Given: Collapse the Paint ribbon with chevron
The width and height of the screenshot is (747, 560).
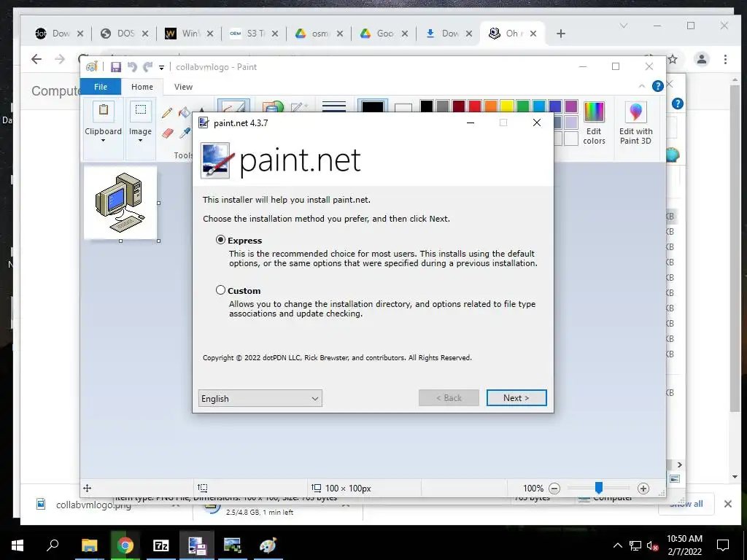Looking at the screenshot, I should pyautogui.click(x=642, y=86).
